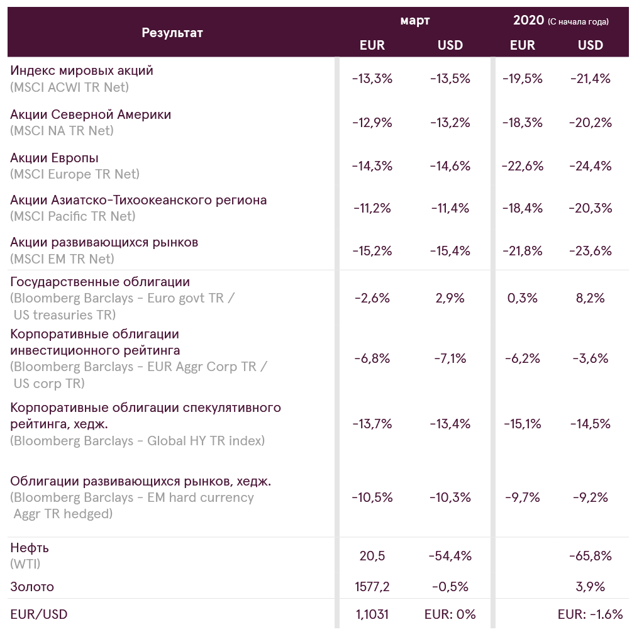Click the value '-22,6%' Europe year-to-date
644x644 pixels.
(523, 166)
